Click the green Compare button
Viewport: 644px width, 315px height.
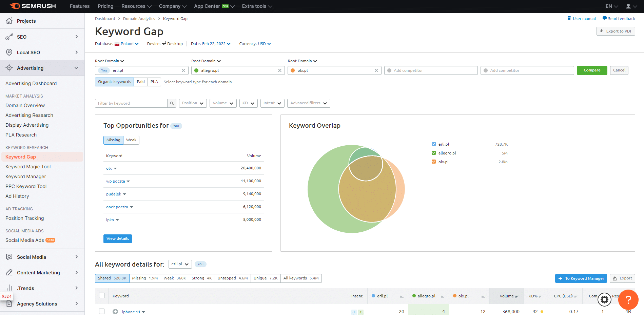pos(592,70)
